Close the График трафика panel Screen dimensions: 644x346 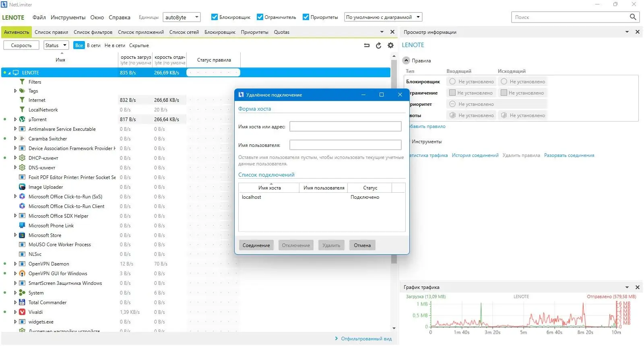click(637, 287)
